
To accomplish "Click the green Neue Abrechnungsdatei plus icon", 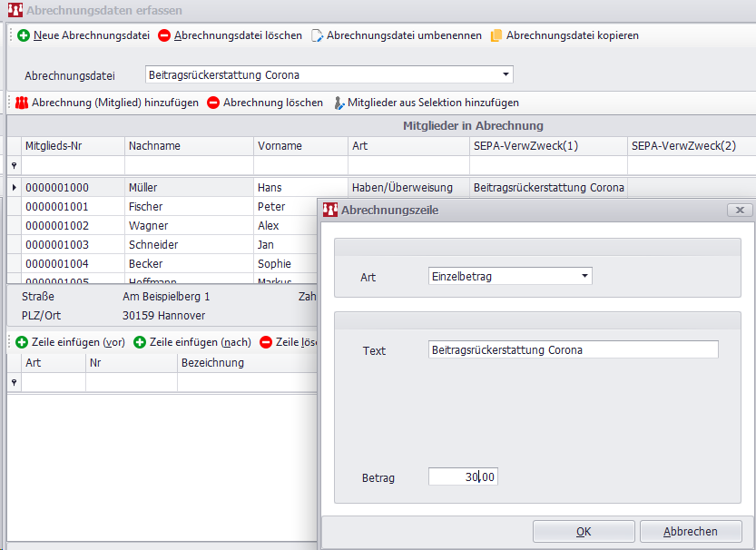I will (x=24, y=35).
